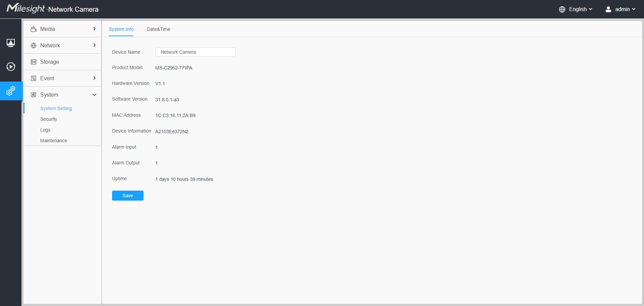Click the uptime value text
The height and width of the screenshot is (306, 644).
(184, 179)
